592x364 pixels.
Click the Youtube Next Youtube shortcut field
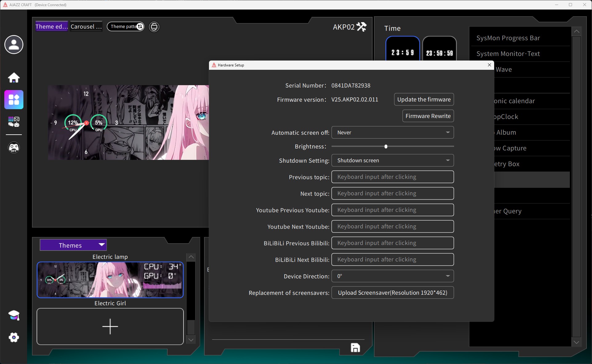393,227
